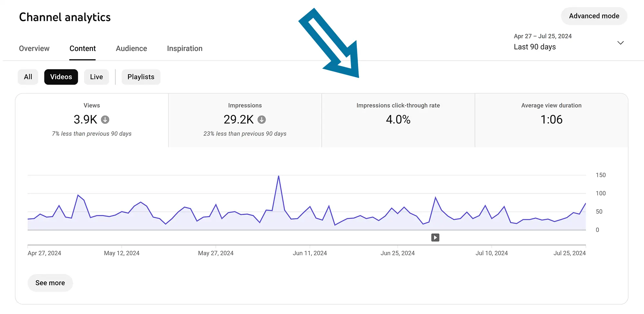Click the video play marker icon below the chart
Image resolution: width=644 pixels, height=314 pixels.
tap(435, 237)
